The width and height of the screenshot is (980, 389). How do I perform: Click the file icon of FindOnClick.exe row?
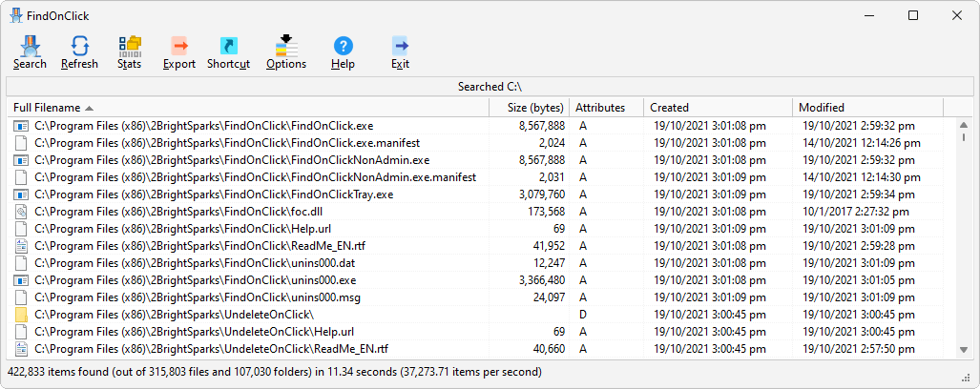21,126
